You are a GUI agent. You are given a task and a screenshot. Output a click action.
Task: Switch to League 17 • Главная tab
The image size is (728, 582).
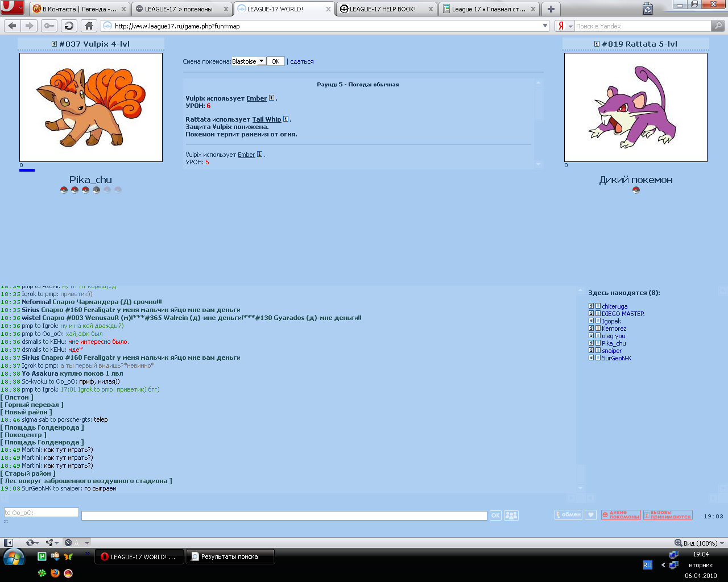pos(489,9)
